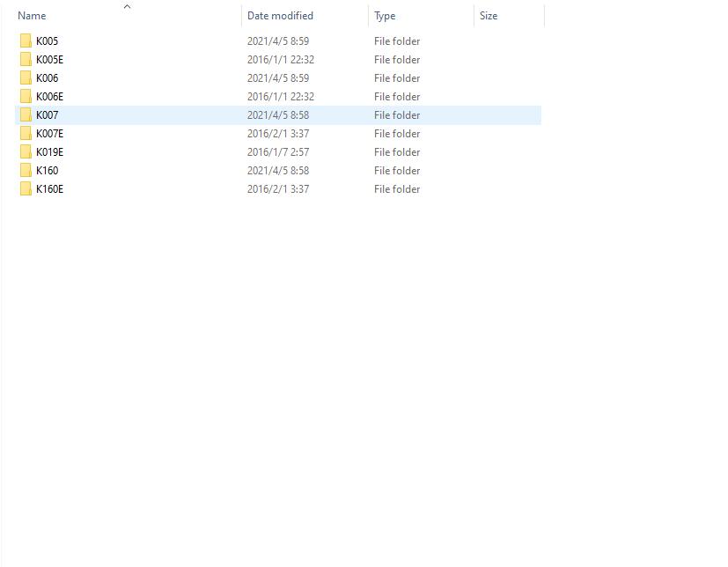Viewport: 728px width, 567px height.
Task: Sort by the Size column header
Action: 489,16
